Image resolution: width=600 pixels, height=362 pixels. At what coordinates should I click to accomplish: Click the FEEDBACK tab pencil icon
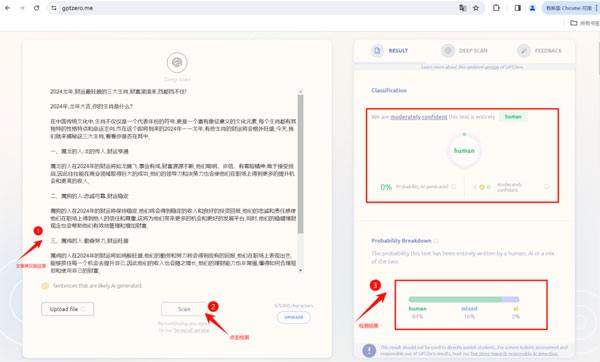pos(524,51)
